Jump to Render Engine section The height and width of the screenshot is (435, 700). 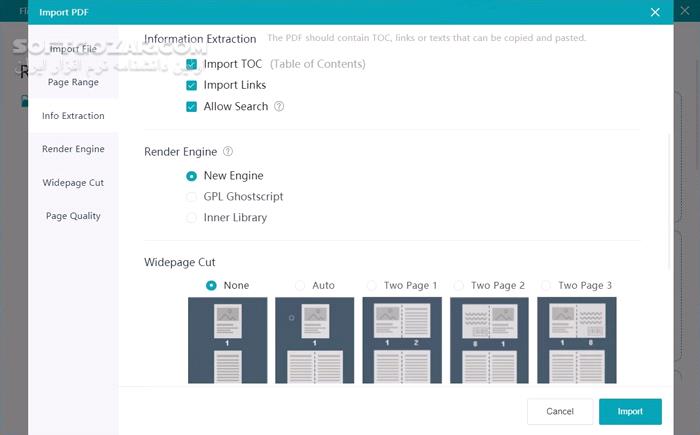[73, 149]
